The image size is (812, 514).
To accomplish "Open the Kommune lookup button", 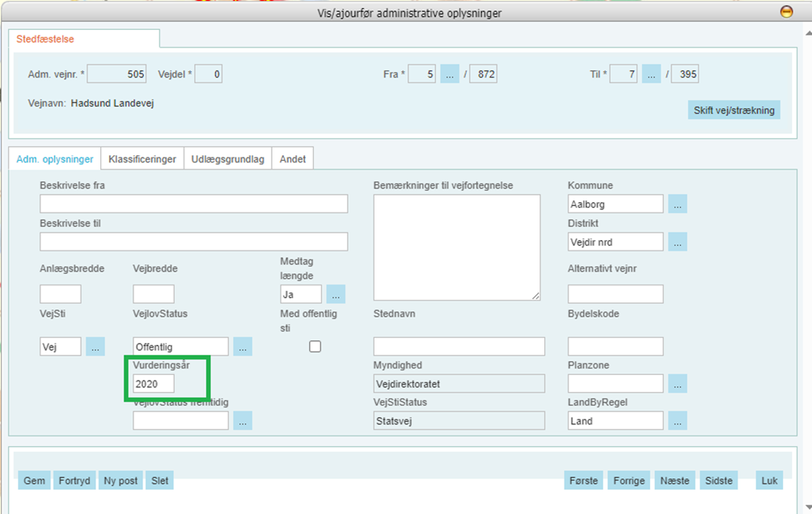I will pos(677,204).
